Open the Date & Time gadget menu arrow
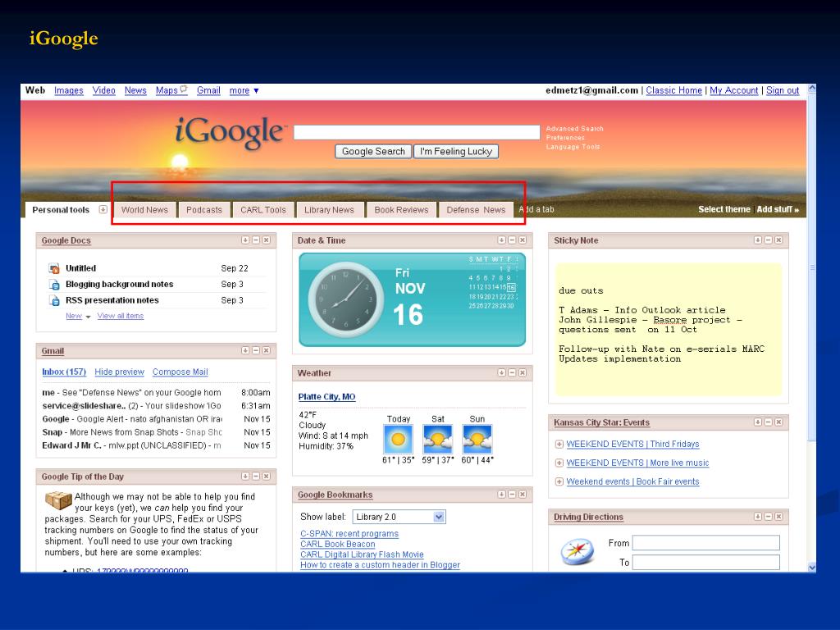 coord(501,240)
